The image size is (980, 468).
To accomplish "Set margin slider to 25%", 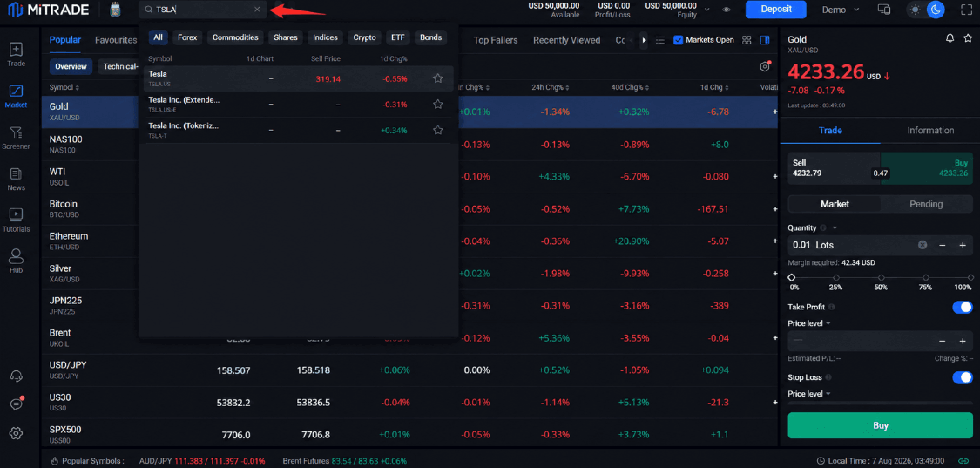I will point(836,277).
